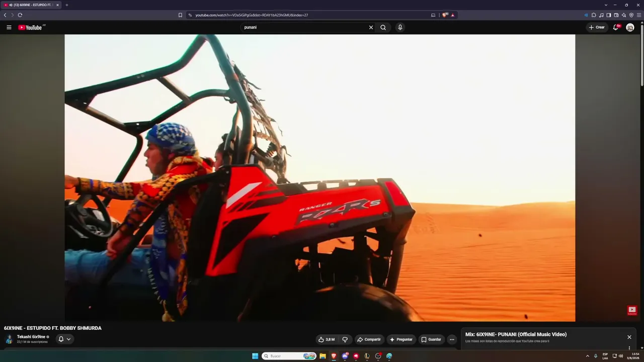Open YouTube notifications bell

(615, 28)
